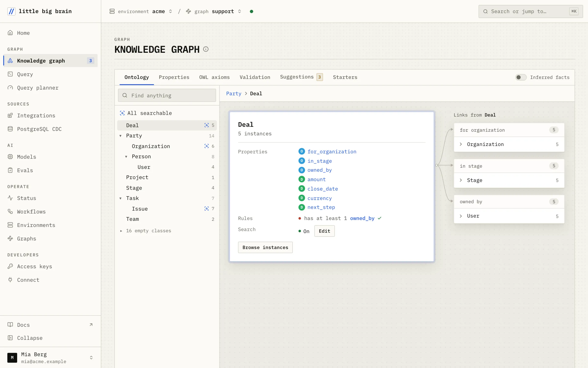Switch to the Properties tab

(174, 77)
